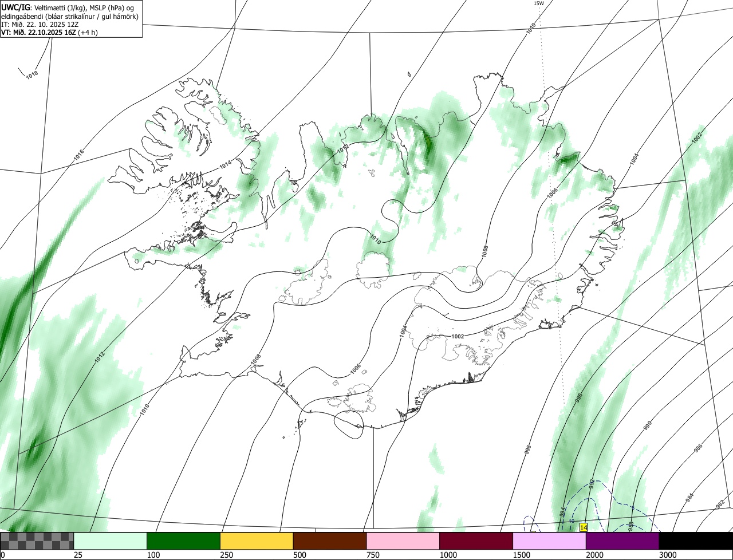Pick the light pink 750–1000 legend swatch
The height and width of the screenshot is (560, 733).
pos(403,541)
